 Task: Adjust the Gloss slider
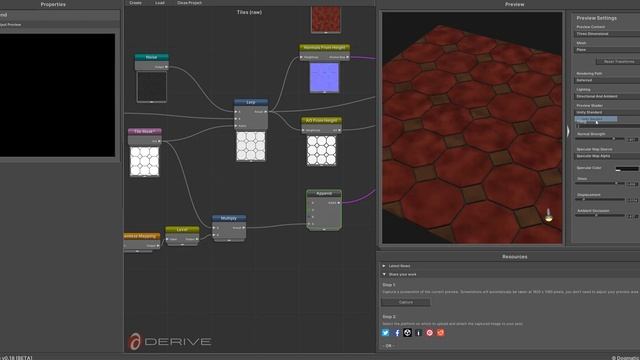(x=600, y=183)
